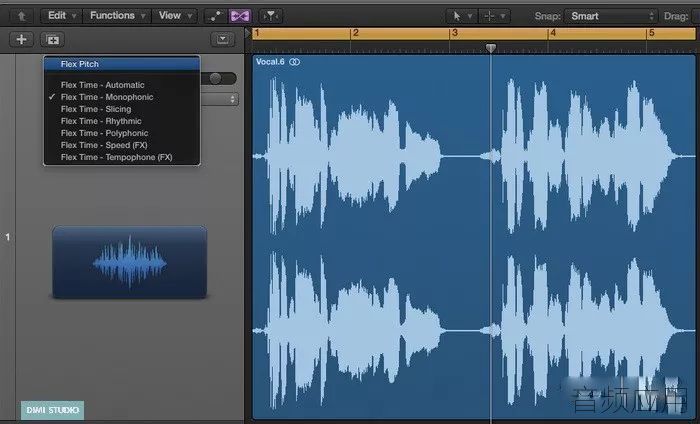Image resolution: width=700 pixels, height=424 pixels.
Task: Open the left-click tool dropdown arrow
Action: pos(470,17)
